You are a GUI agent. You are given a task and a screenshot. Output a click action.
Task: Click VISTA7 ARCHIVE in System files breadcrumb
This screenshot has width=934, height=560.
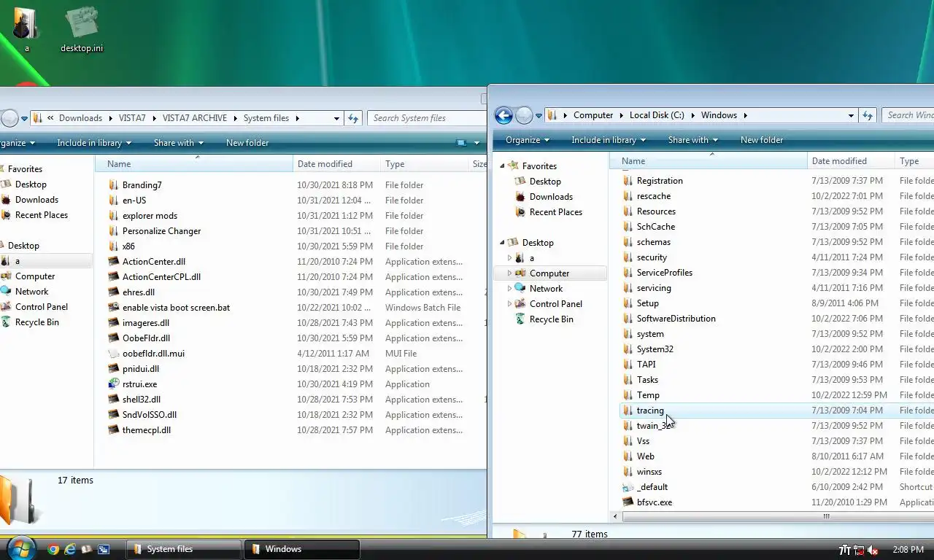coord(195,118)
